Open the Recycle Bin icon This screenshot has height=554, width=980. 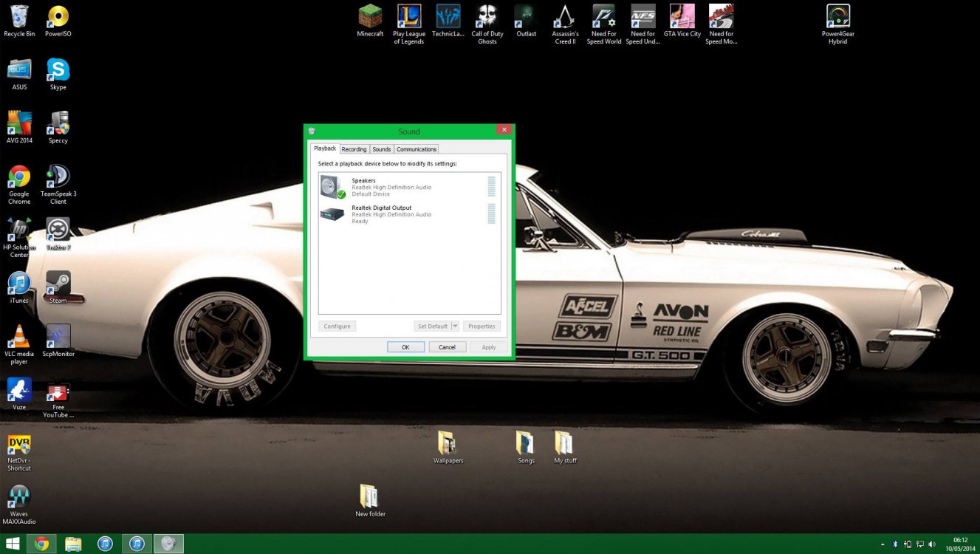19,21
